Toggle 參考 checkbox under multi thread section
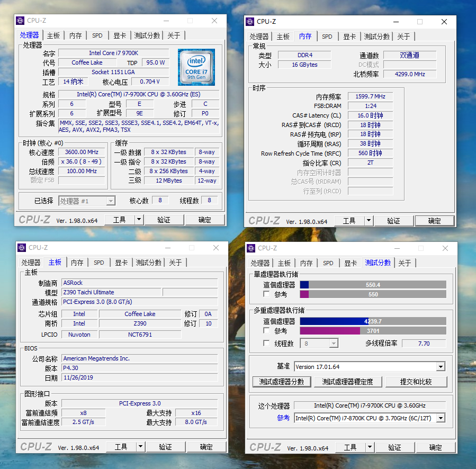Viewport: 476px width, 469px height. click(266, 330)
